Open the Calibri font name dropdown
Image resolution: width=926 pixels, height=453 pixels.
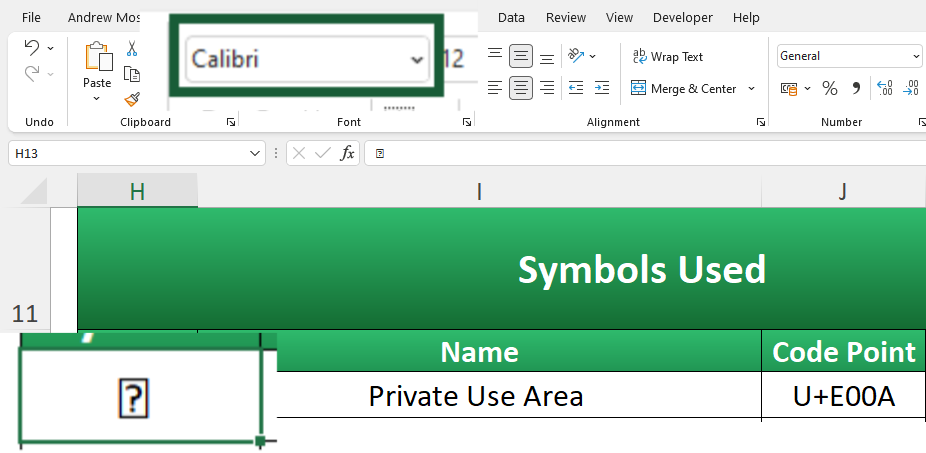coord(417,59)
